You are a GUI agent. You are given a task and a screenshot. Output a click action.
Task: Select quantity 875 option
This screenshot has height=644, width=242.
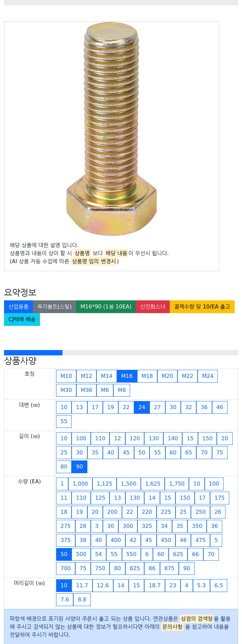click(x=169, y=568)
